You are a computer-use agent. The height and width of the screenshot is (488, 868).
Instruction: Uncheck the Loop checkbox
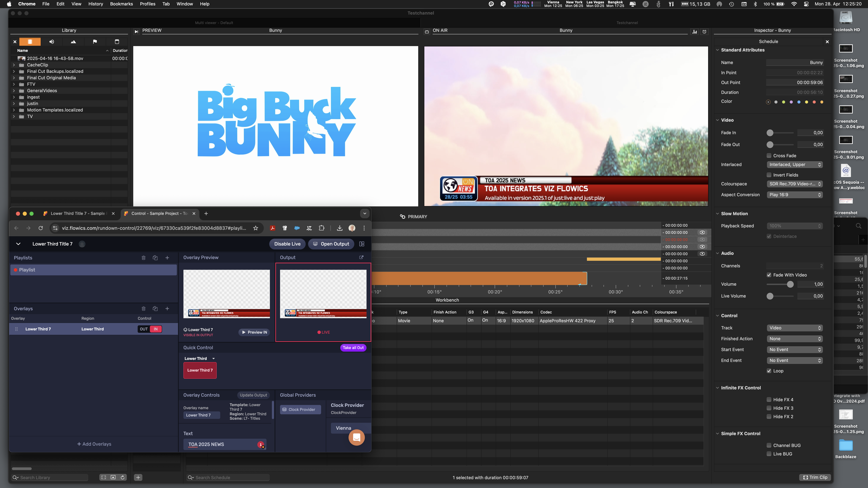(769, 371)
